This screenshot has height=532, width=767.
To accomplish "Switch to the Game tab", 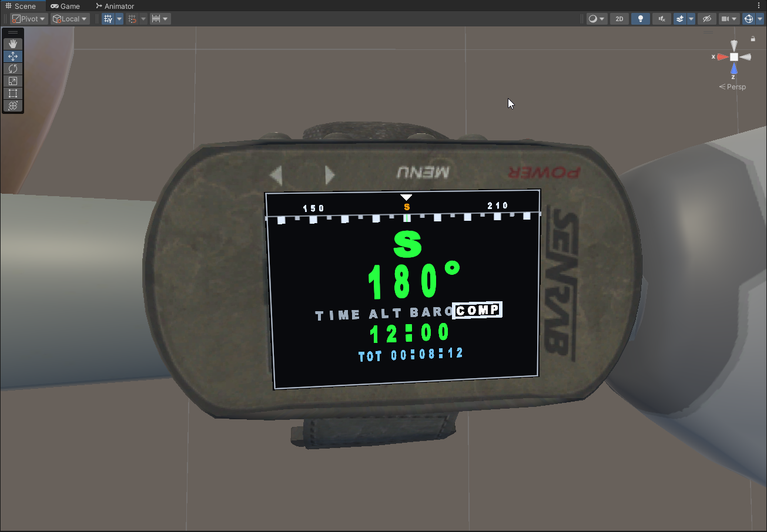I will click(65, 6).
